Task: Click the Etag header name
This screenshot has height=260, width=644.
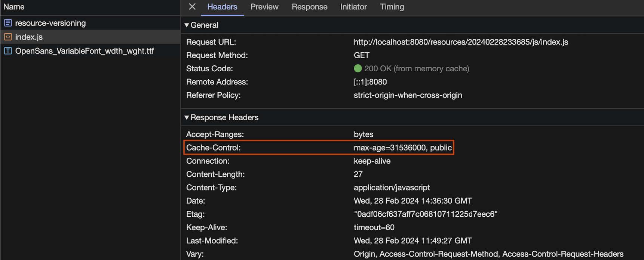Action: [195, 214]
